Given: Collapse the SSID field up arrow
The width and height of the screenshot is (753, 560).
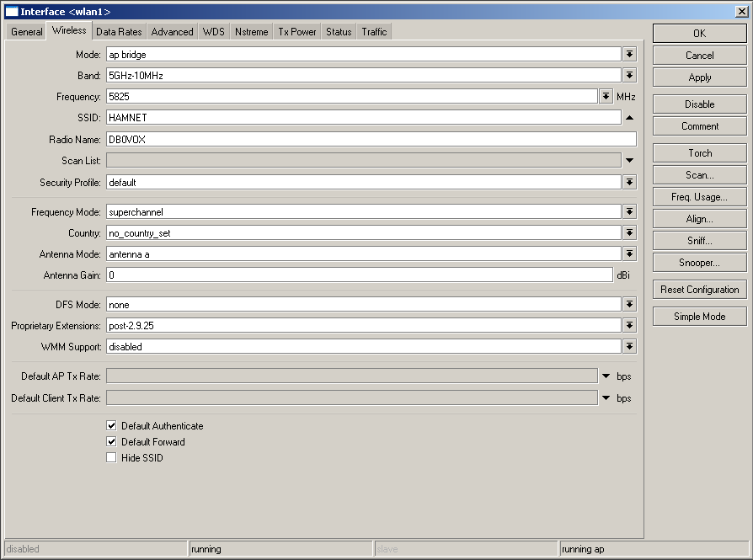Looking at the screenshot, I should coord(629,118).
